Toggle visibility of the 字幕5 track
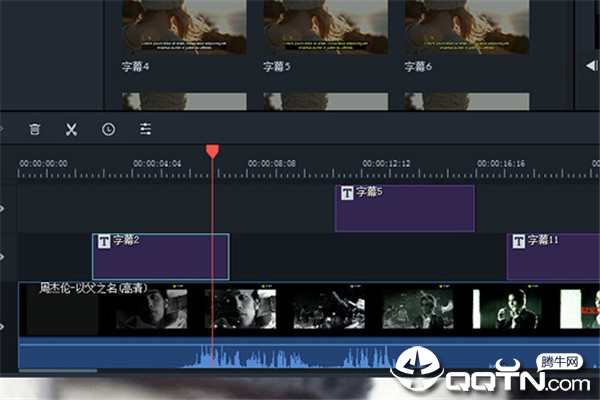The image size is (600, 400). coord(2,209)
